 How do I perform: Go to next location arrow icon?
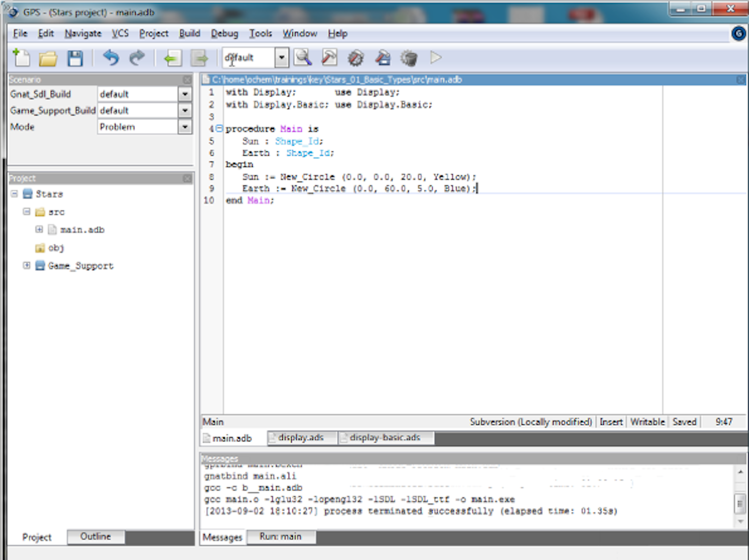click(199, 58)
